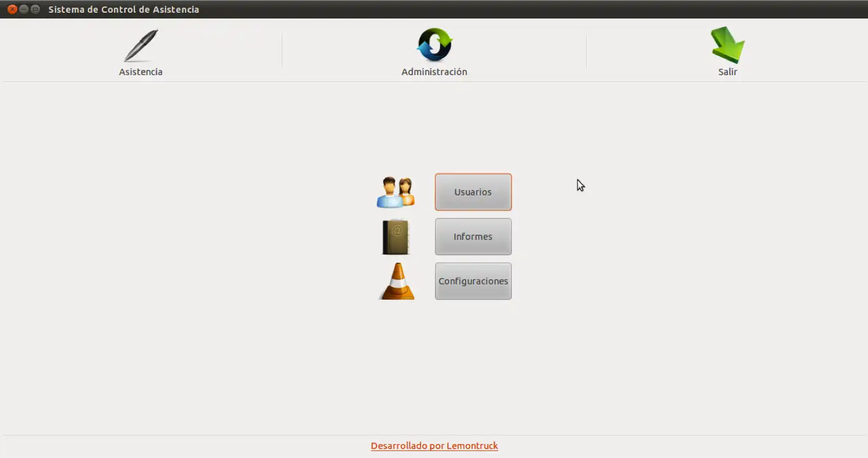Open the Usuarios button
This screenshot has width=868, height=458.
473,192
